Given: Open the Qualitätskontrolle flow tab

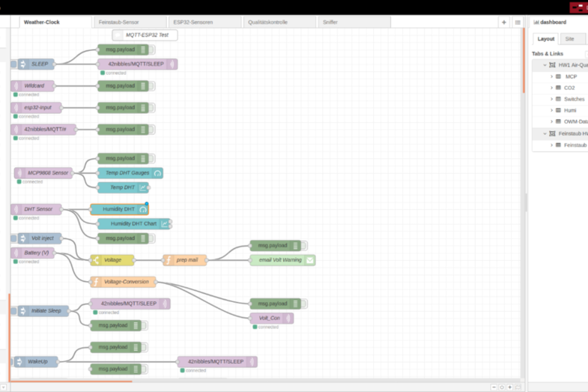Looking at the screenshot, I should pos(279,22).
